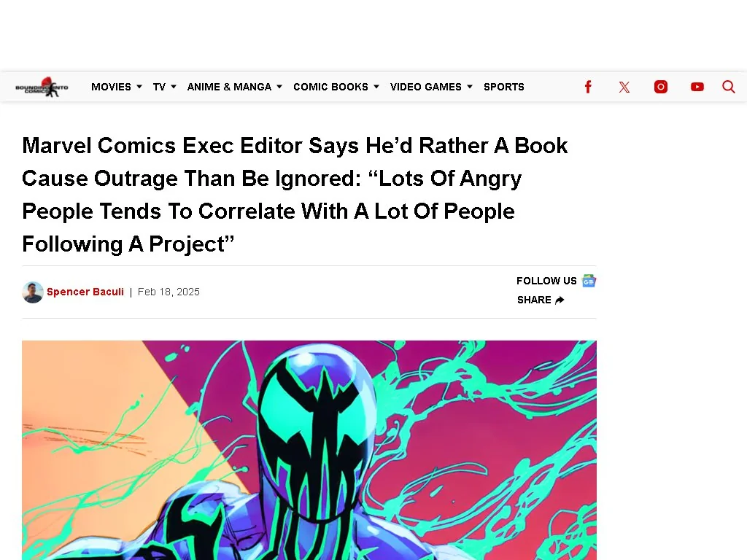Open author Spencer Baculi's page
This screenshot has height=560, width=747.
[x=85, y=292]
